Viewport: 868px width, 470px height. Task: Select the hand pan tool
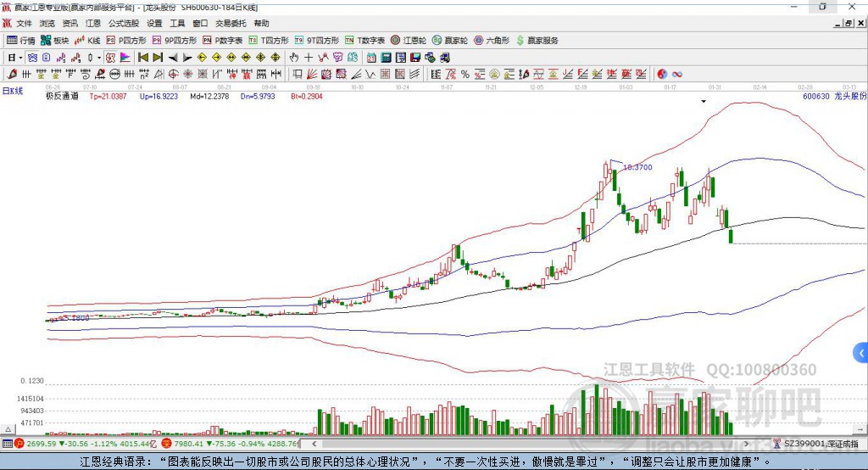[x=293, y=58]
